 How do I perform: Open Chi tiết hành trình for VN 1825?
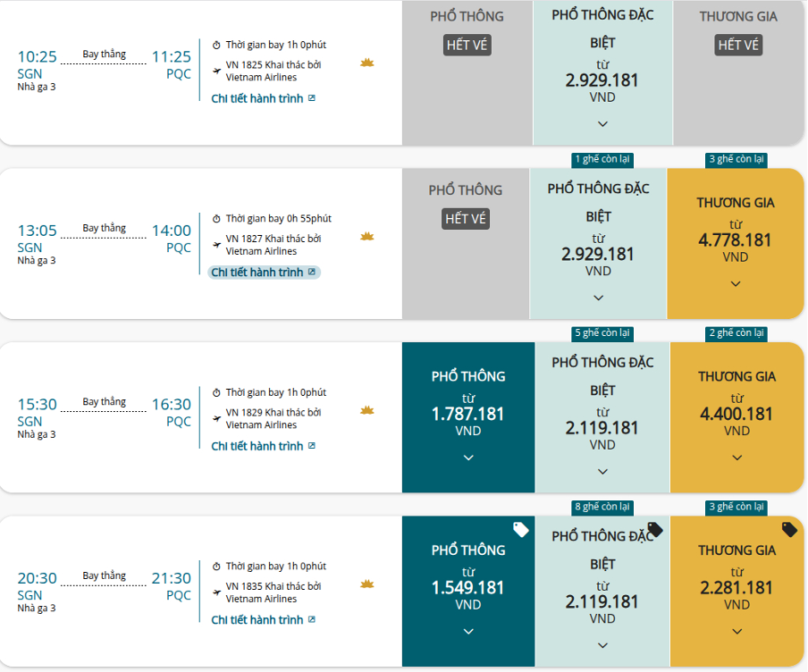[x=264, y=98]
